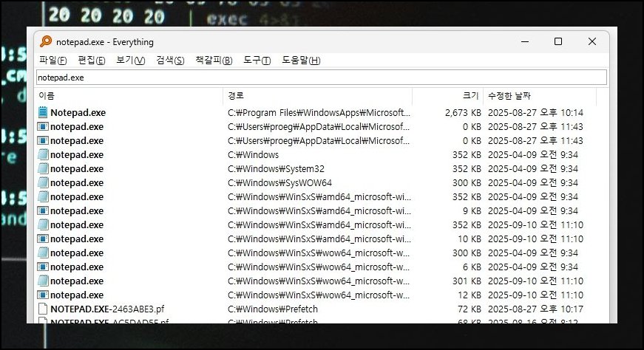Maximize the Everything window
This screenshot has width=644, height=350.
tap(558, 41)
